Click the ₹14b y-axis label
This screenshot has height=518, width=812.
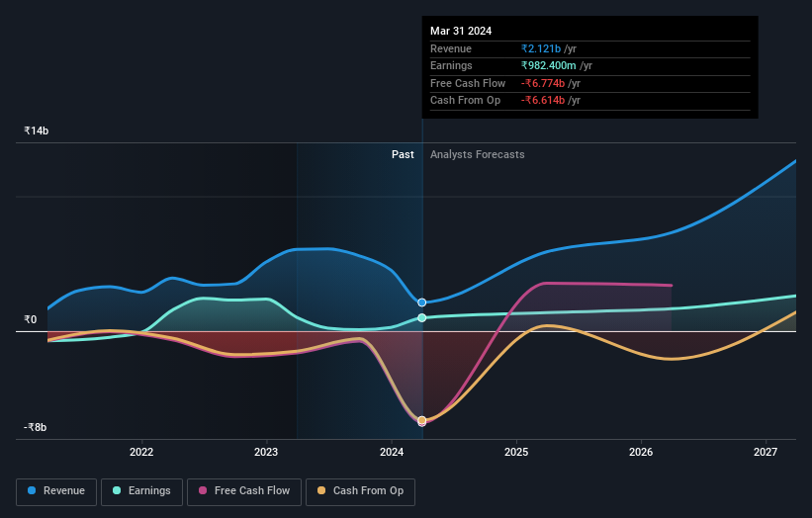tap(37, 130)
